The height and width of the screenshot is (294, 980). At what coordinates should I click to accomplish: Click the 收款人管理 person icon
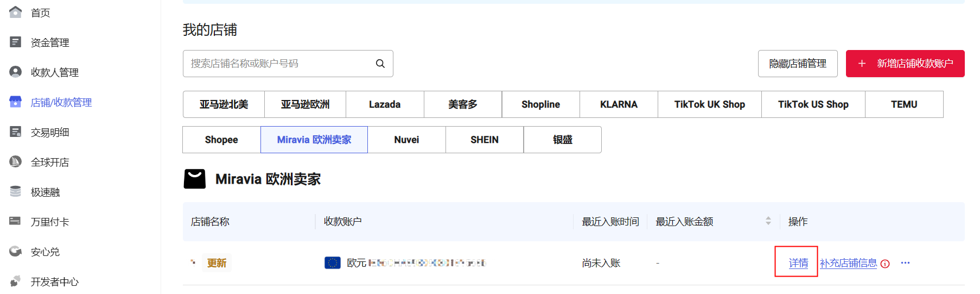(x=16, y=72)
